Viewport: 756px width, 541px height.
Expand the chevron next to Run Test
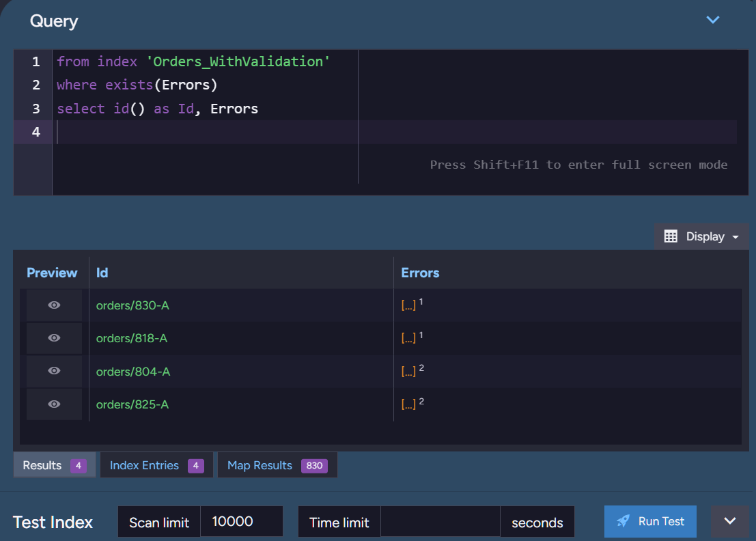coord(730,521)
